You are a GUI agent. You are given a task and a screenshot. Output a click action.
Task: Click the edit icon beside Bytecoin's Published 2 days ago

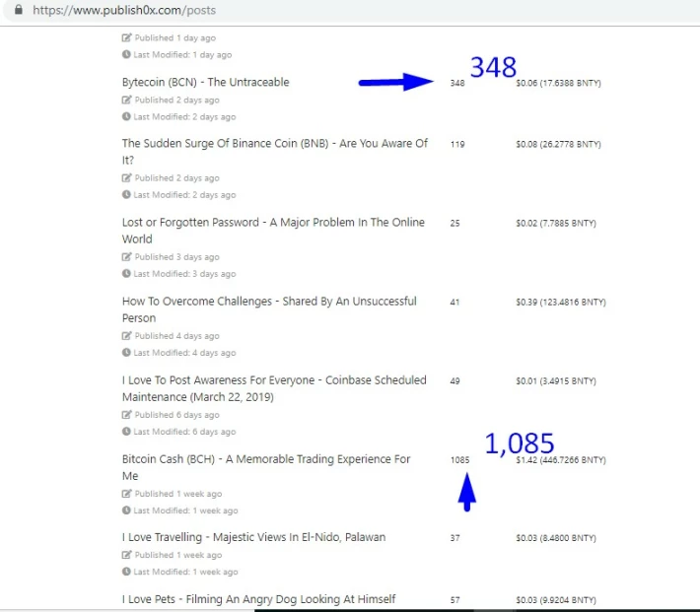127,100
